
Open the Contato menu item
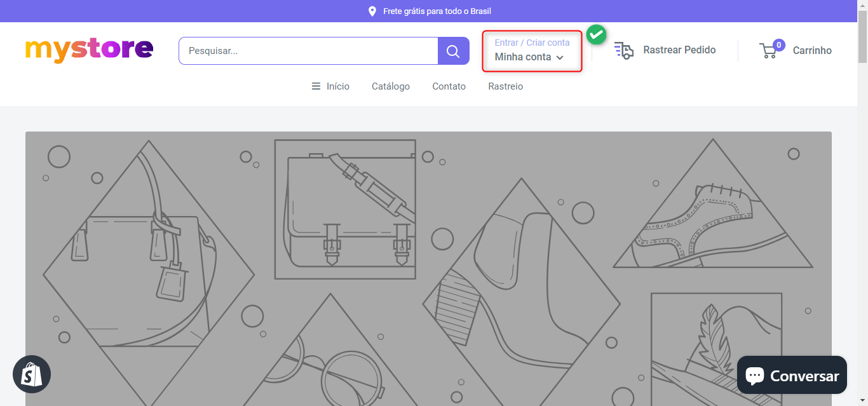[x=449, y=86]
